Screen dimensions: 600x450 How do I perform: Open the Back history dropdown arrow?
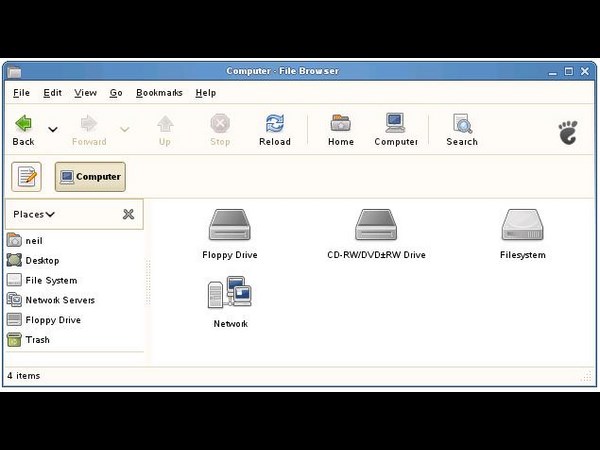53,129
